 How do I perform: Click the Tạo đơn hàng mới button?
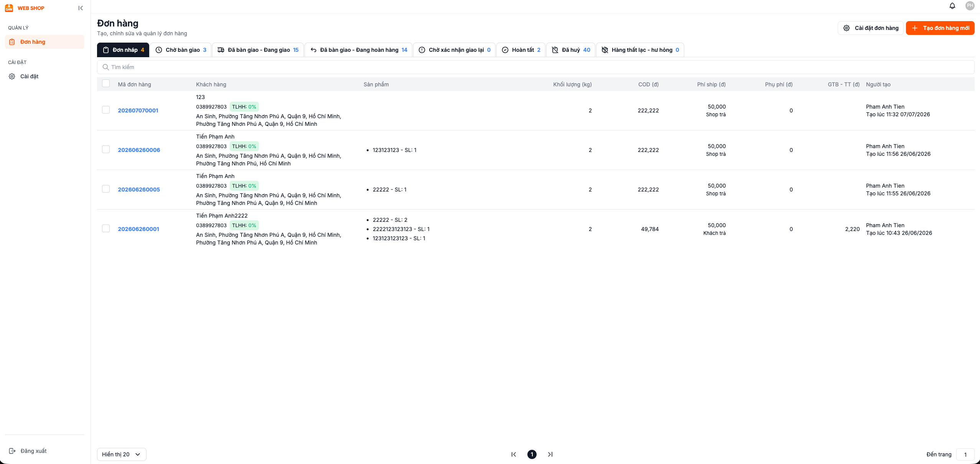[x=940, y=28]
